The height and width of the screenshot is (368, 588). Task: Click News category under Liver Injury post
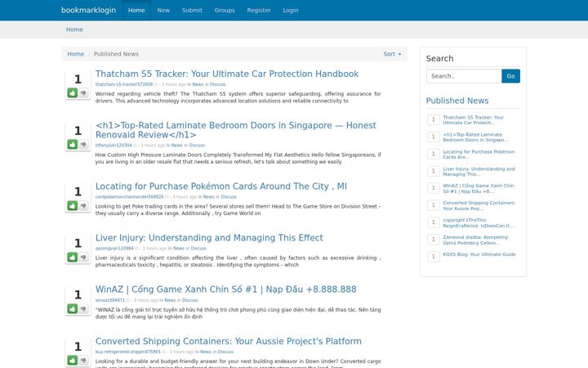(x=179, y=249)
